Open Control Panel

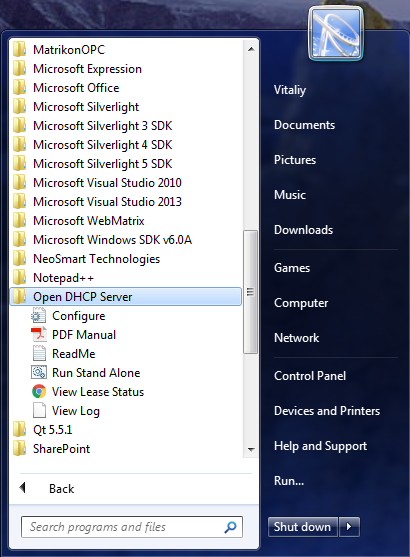click(310, 376)
